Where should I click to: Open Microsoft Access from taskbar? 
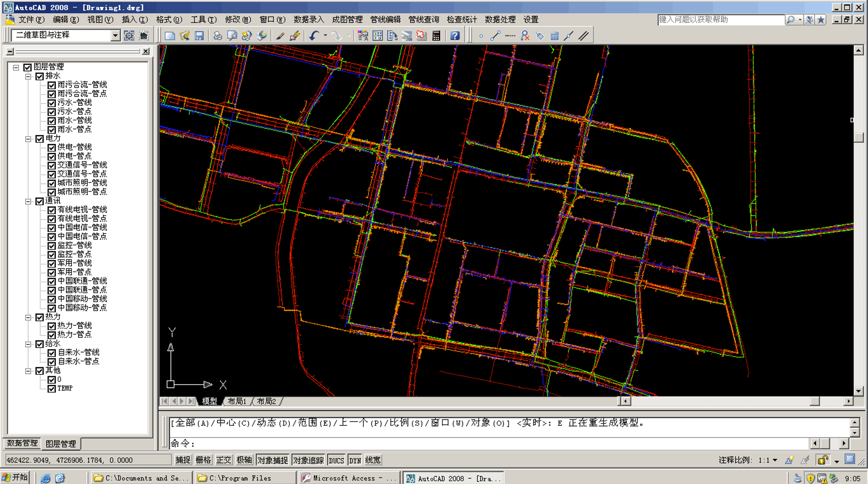[x=349, y=478]
